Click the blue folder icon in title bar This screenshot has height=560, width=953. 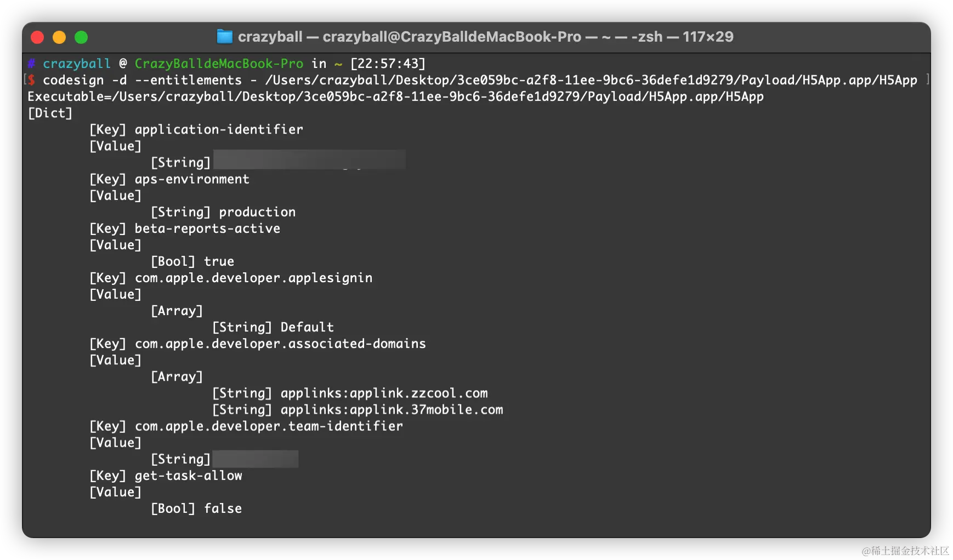(x=224, y=37)
